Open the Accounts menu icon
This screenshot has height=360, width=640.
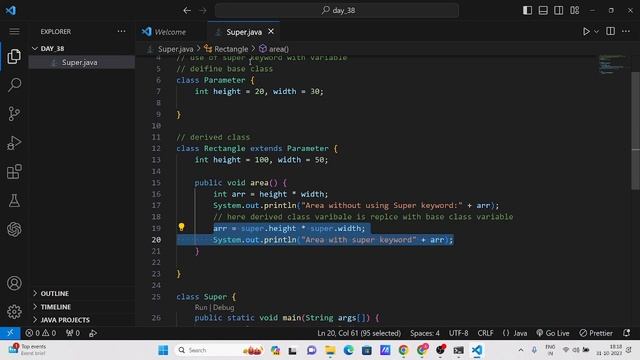point(14,283)
